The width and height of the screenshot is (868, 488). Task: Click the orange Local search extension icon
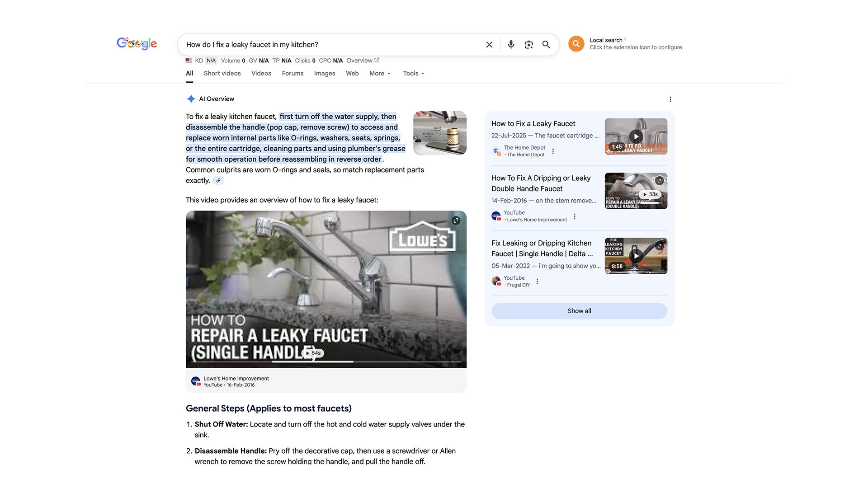(x=576, y=43)
